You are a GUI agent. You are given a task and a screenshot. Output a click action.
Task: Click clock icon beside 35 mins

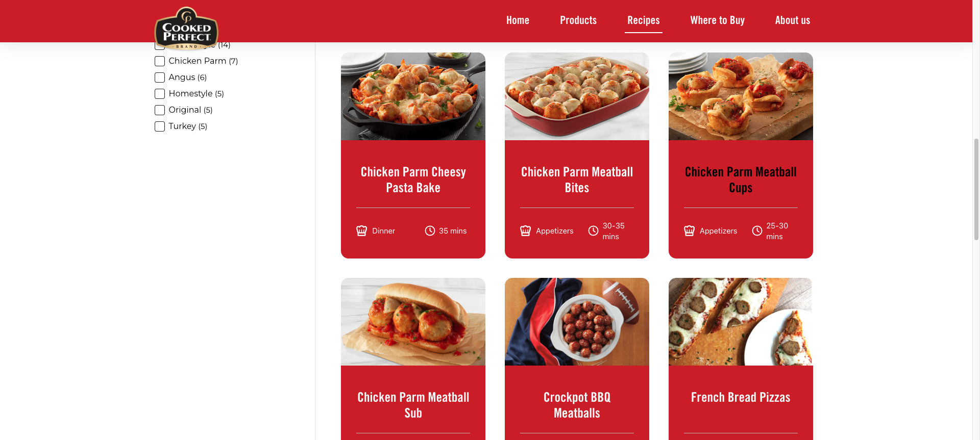click(x=430, y=231)
